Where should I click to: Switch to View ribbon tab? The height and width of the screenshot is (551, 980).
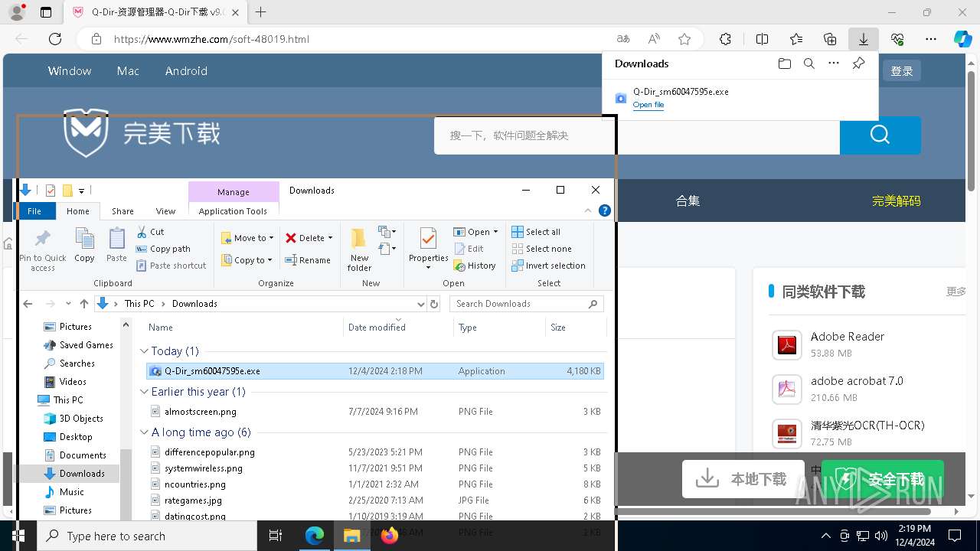click(x=165, y=211)
